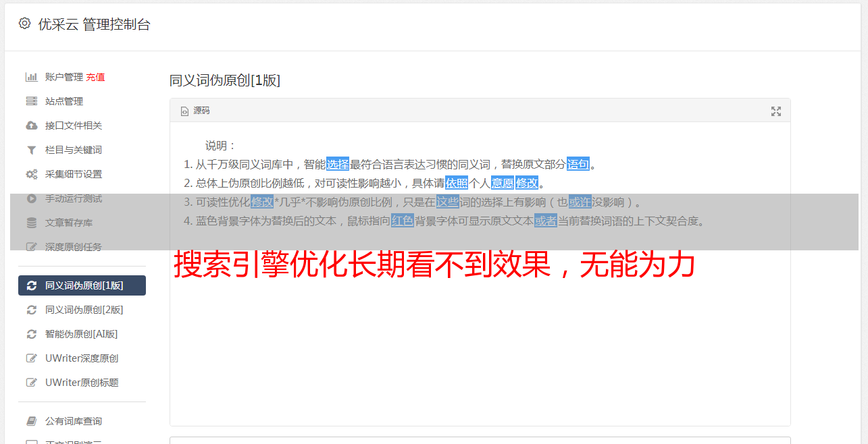This screenshot has height=444, width=868.
Task: Click the fullscreen expand icon in editor toolbar
Action: point(776,111)
